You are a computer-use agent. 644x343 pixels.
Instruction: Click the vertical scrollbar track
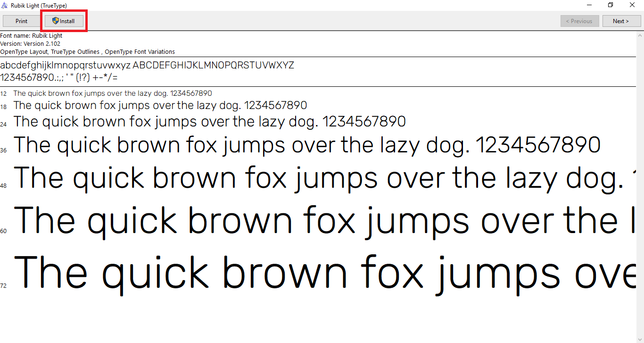(640, 189)
